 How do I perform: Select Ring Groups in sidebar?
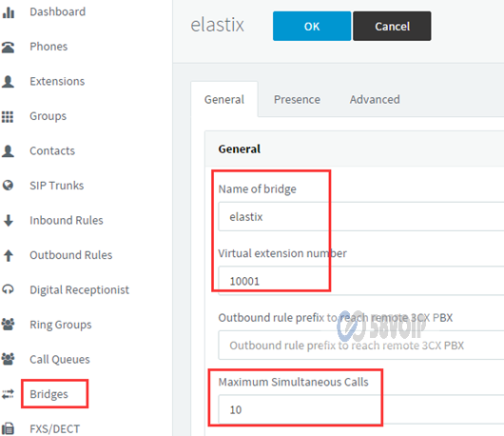tap(61, 325)
